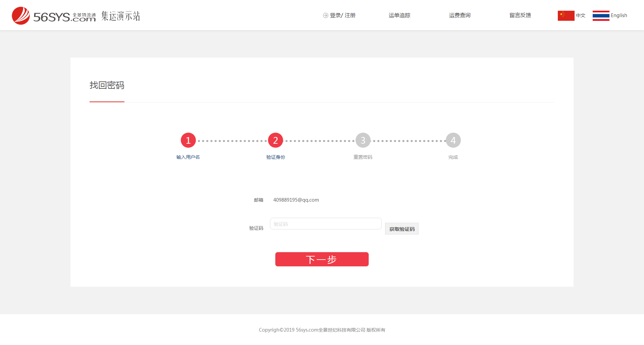Image resolution: width=644 pixels, height=345 pixels.
Task: Click the 找回密码 heading underline
Action: 107,102
